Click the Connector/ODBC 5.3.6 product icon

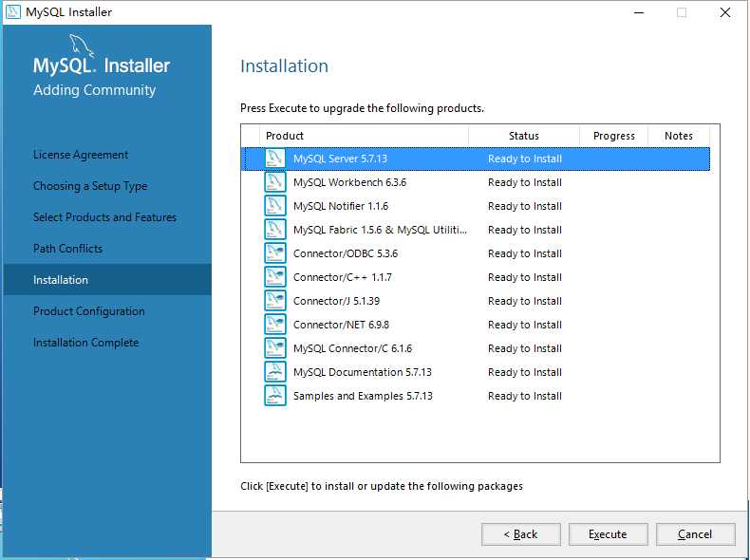point(275,253)
